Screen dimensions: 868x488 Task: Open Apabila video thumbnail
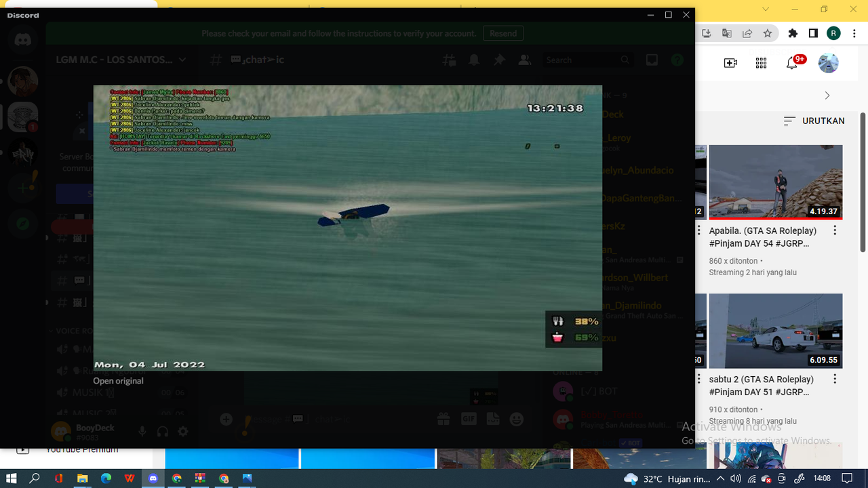776,182
